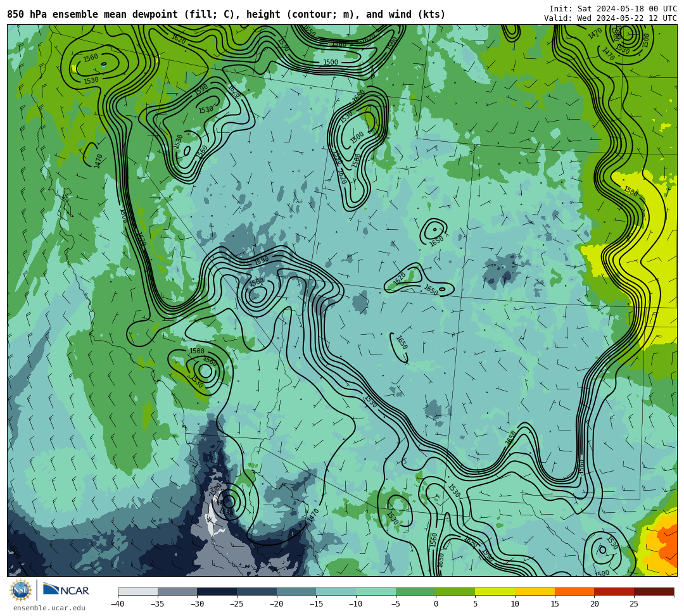This screenshot has height=616, width=684.
Task: Click the plot title '850 hPa ensemble mean dewpoint'
Action: pos(92,15)
